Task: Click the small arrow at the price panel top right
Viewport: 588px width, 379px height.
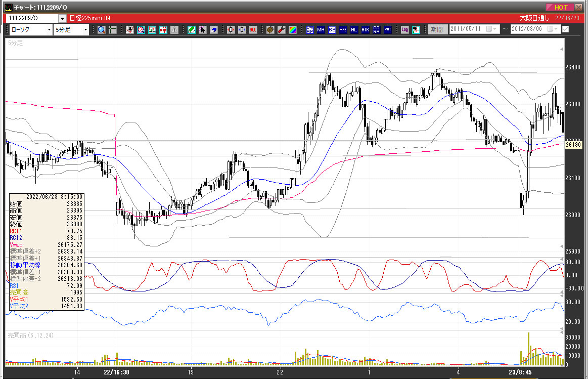Action: click(x=561, y=49)
